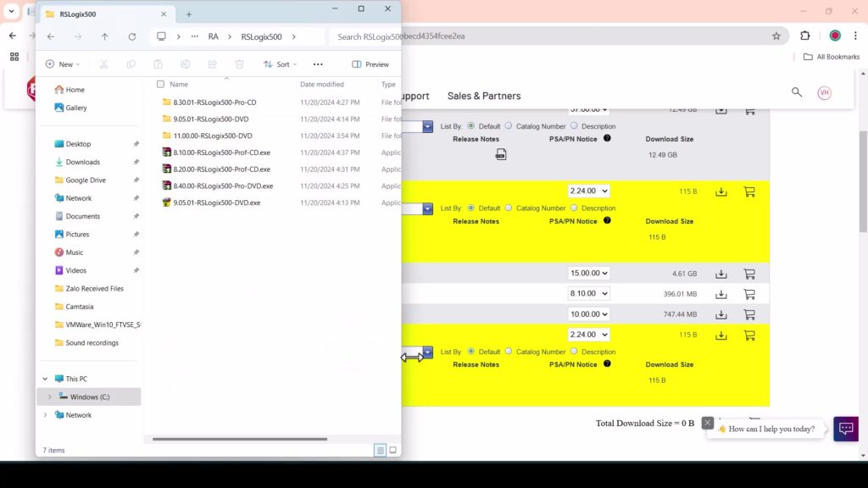
Task: Click the Refresh button in File Explorer
Action: click(x=131, y=36)
